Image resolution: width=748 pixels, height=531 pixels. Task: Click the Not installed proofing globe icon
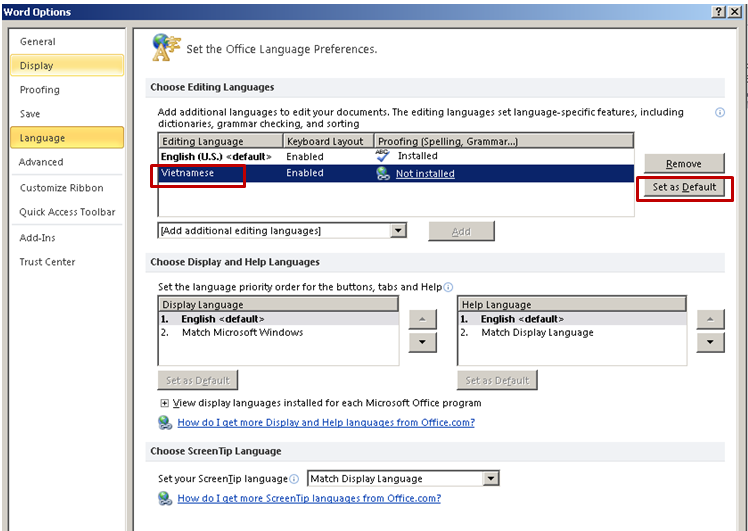click(x=382, y=173)
